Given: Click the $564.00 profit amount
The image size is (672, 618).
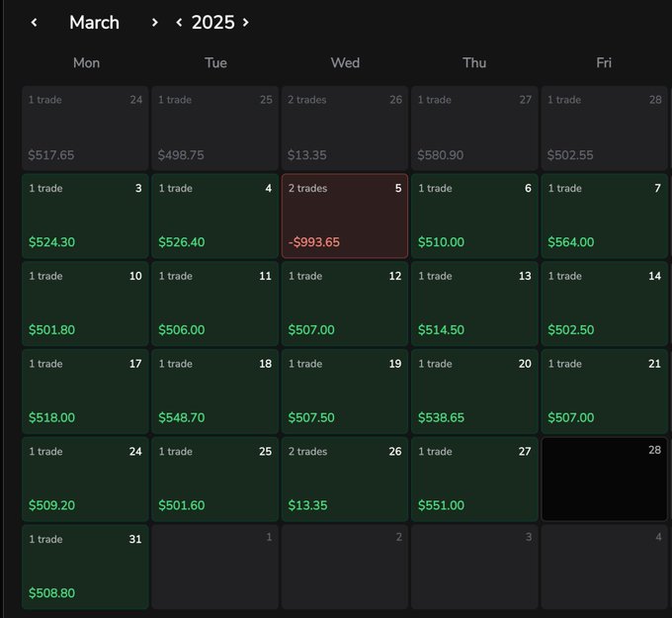Looking at the screenshot, I should 571,242.
